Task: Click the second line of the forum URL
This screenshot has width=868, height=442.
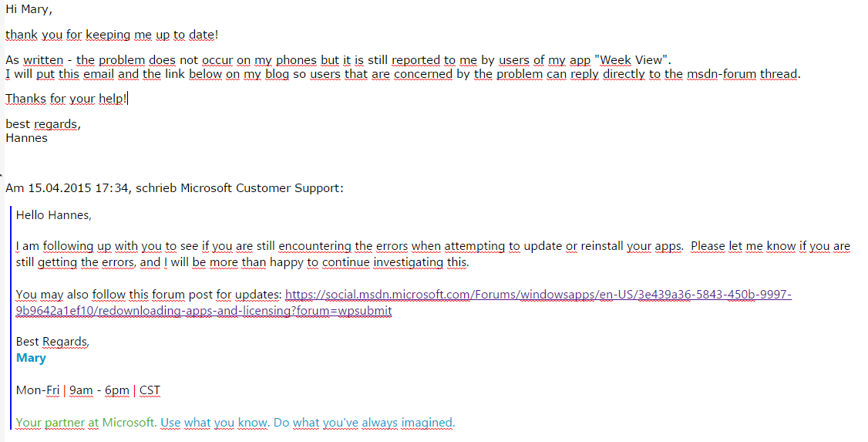Action: pos(204,311)
